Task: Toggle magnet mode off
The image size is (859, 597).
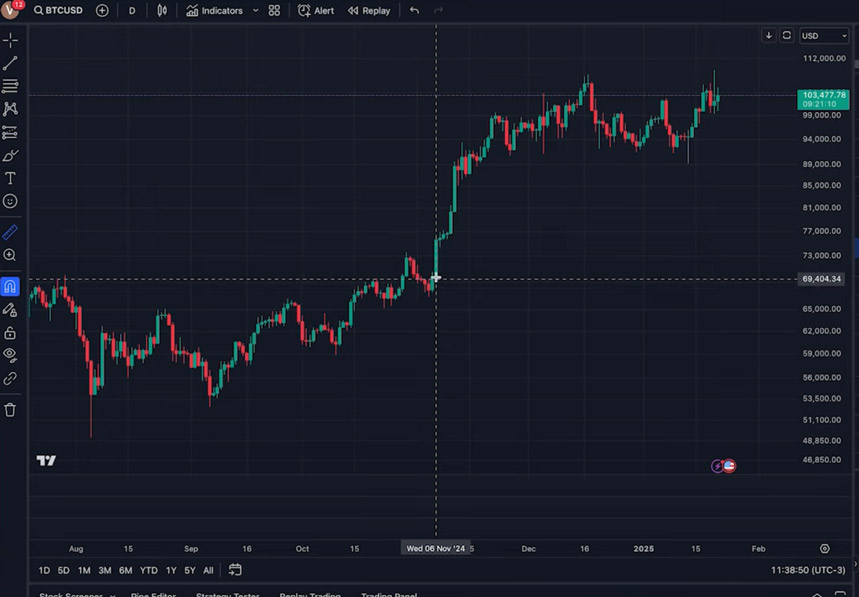Action: [10, 287]
